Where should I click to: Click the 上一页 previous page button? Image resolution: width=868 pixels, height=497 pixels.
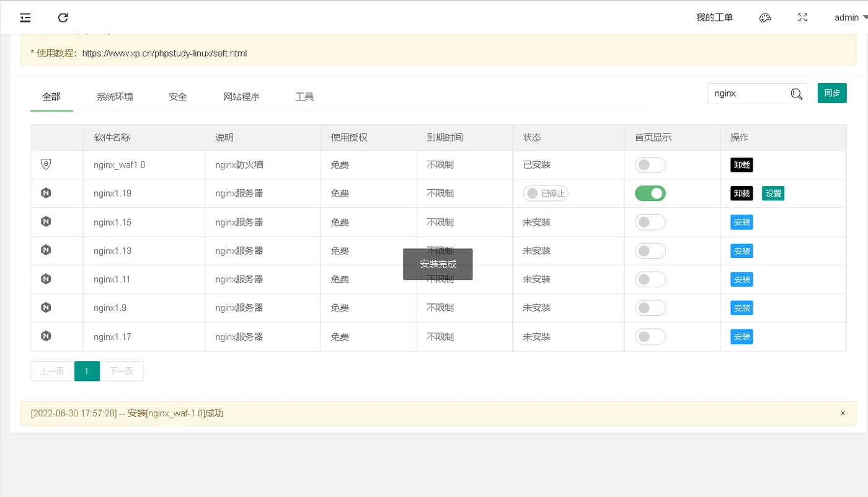(53, 371)
